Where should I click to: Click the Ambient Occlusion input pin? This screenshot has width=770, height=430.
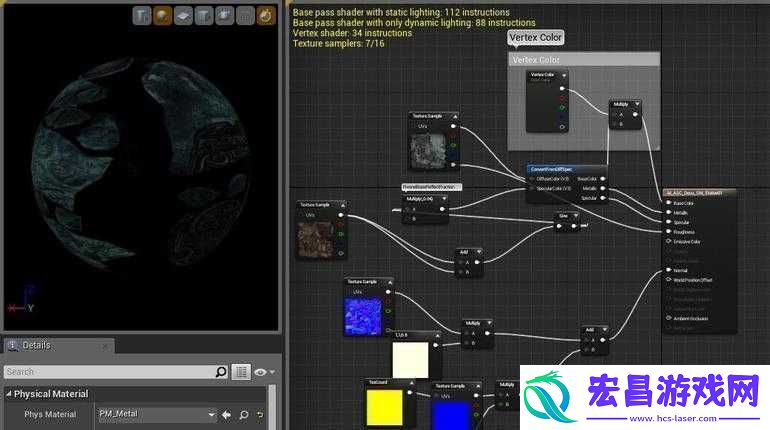click(668, 319)
